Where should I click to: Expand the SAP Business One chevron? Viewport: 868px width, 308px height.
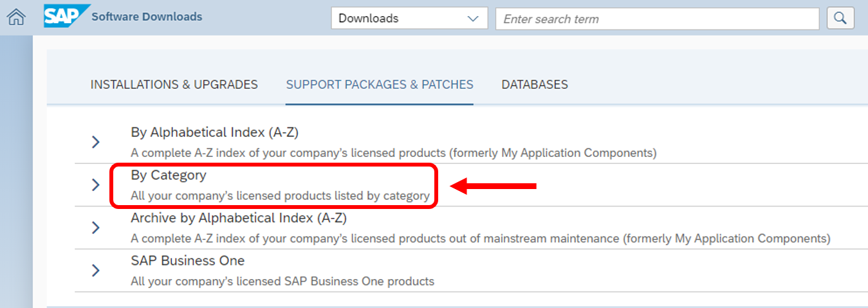(96, 270)
